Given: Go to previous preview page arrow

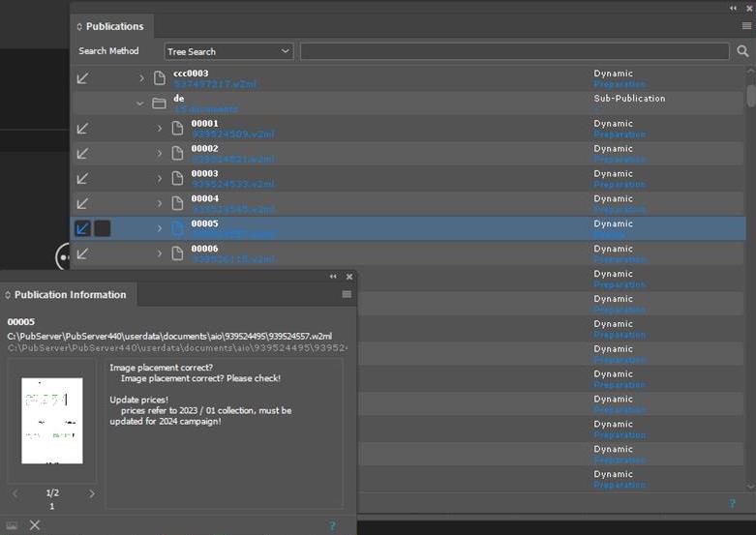Looking at the screenshot, I should (x=15, y=493).
